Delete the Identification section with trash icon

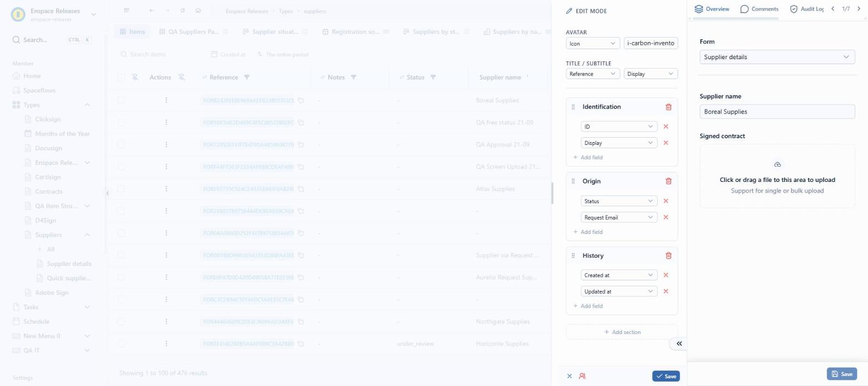(668, 107)
